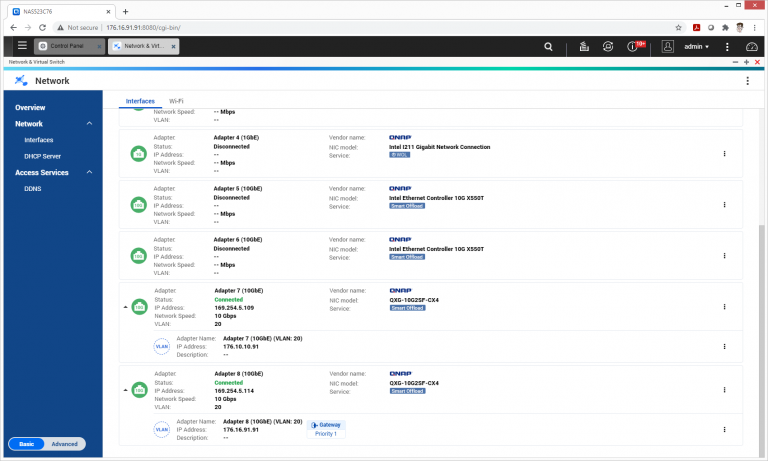Switch to Basic mode toggle
The width and height of the screenshot is (768, 461).
pos(26,444)
